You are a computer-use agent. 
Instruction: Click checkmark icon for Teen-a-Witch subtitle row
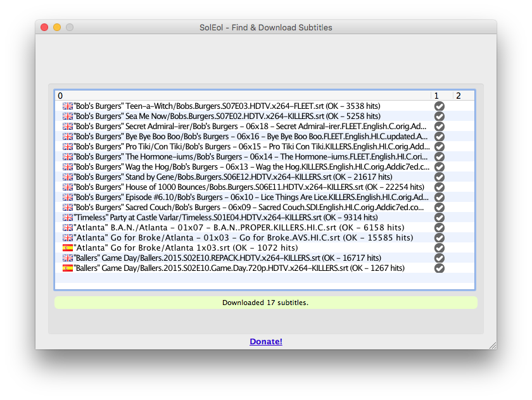coord(440,106)
